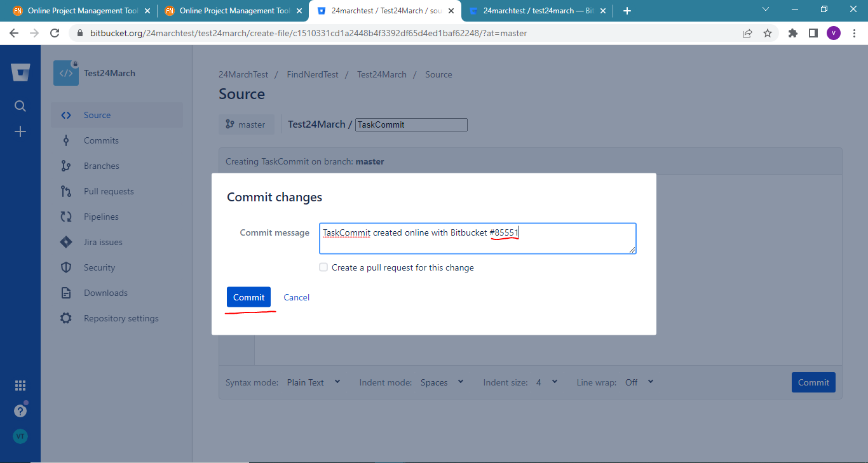Click the Pipelines icon
This screenshot has height=463, width=868.
coord(66,217)
